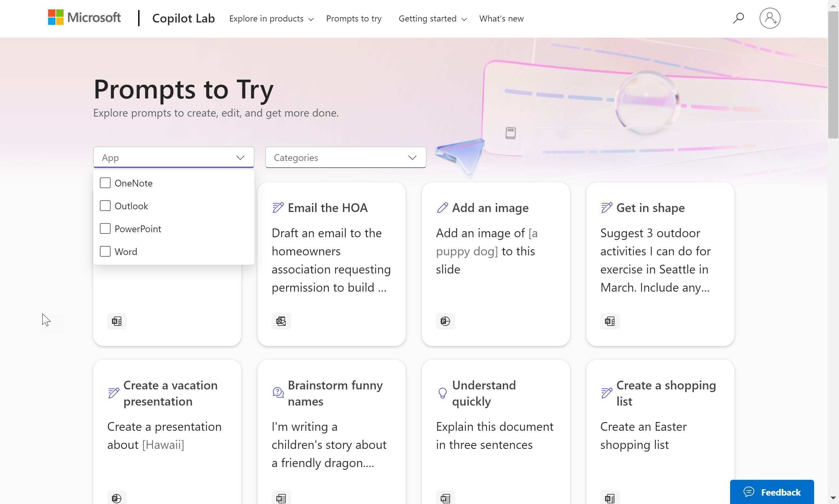Click the Microsoft logo
839x504 pixels.
coord(84,17)
